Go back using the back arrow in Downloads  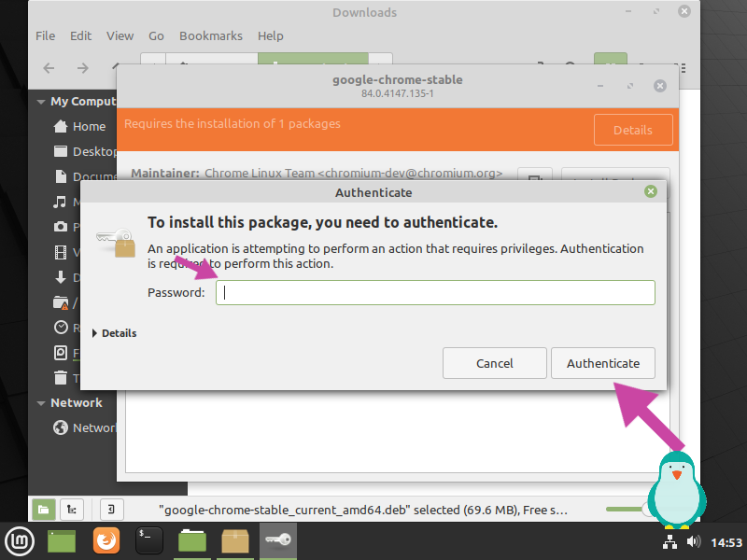[x=49, y=68]
